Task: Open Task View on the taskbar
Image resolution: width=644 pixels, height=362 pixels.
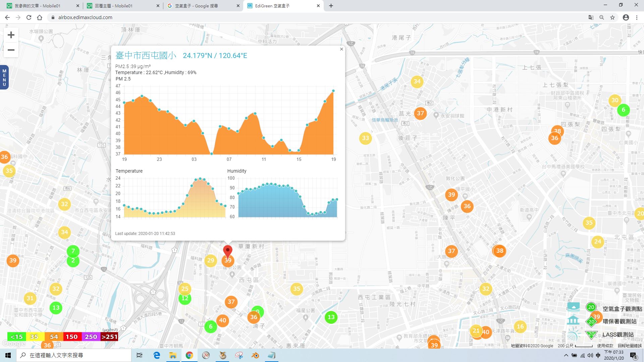Action: (x=140, y=355)
